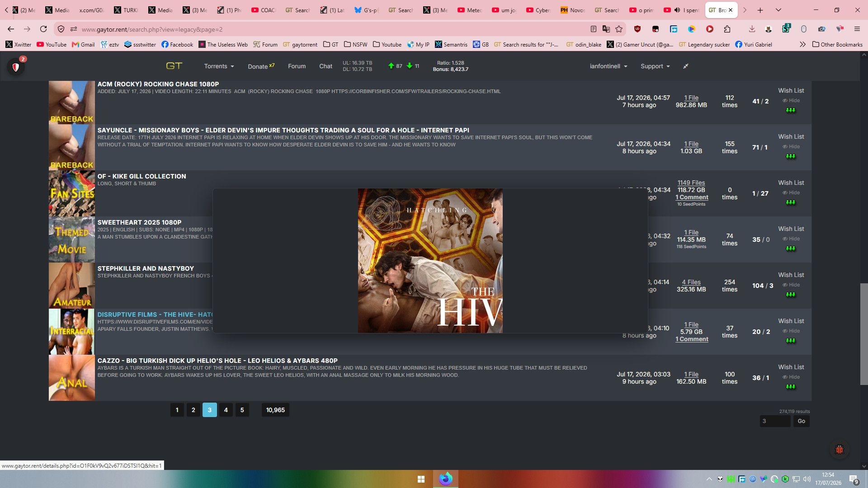Viewport: 868px width, 488px height.
Task: Toggle Firefox reader view icon
Action: 593,29
